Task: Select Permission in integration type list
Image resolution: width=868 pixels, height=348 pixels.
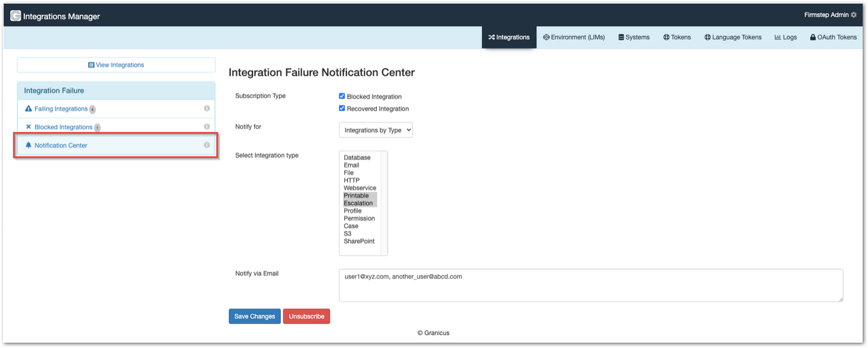Action: [x=360, y=218]
